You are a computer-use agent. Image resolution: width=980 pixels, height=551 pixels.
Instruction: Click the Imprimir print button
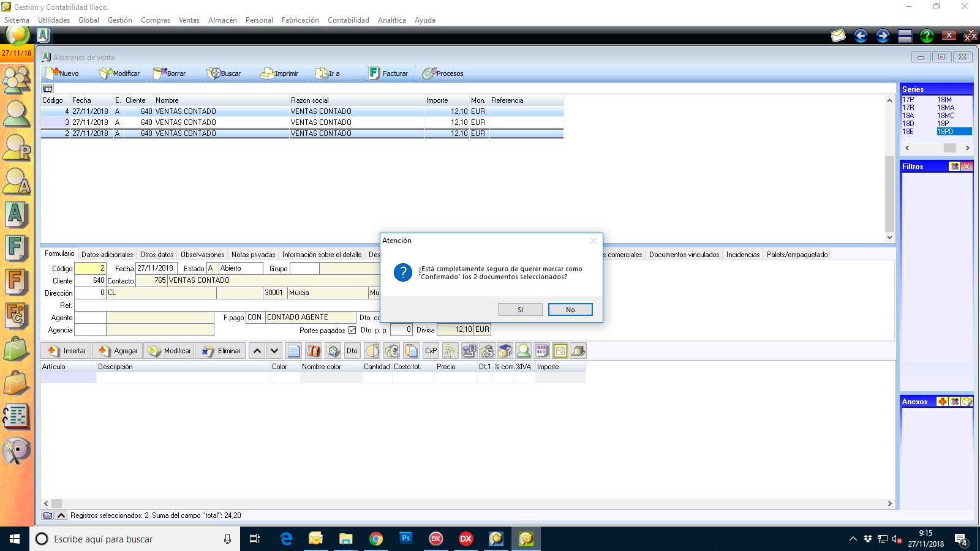(x=279, y=73)
